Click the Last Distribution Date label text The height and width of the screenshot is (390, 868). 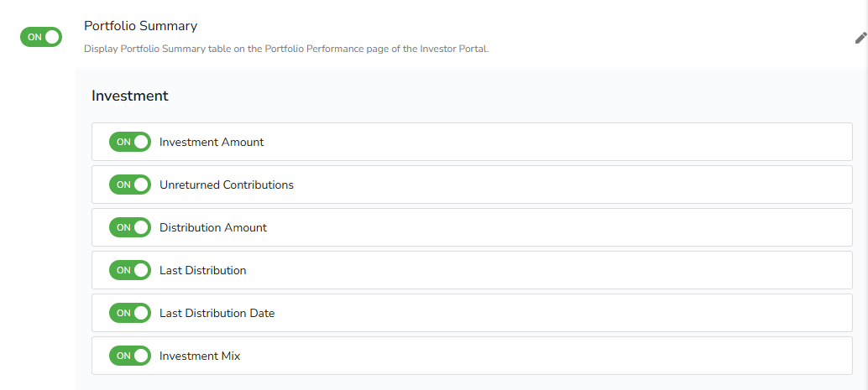[217, 313]
